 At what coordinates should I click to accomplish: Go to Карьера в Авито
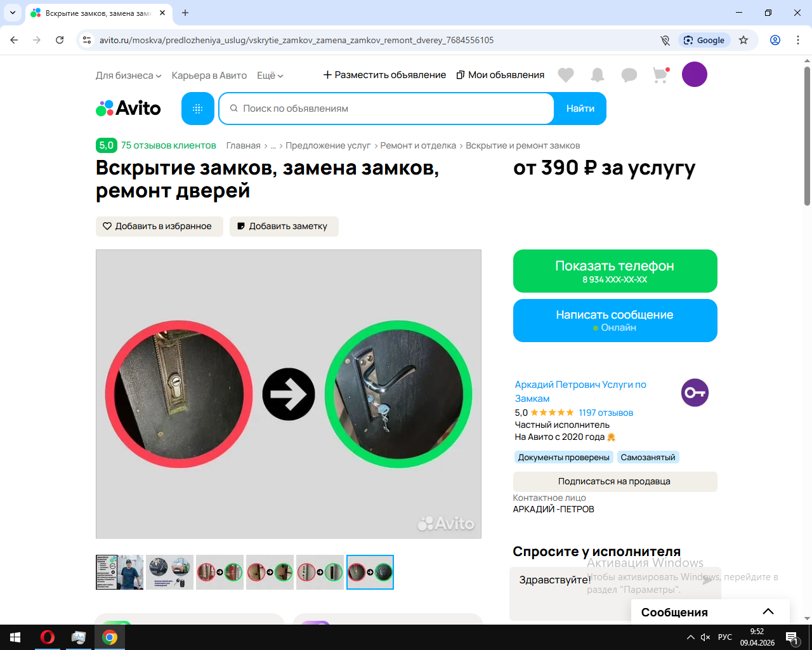(x=209, y=76)
